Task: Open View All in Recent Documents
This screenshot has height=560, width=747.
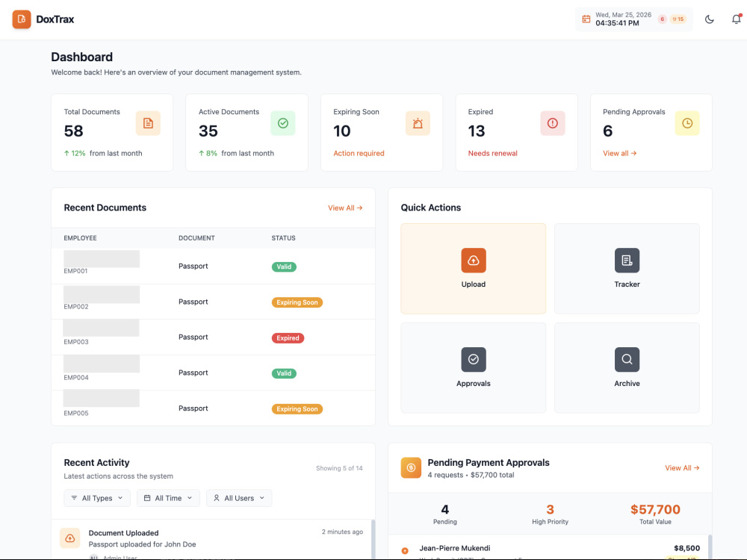Action: click(x=345, y=208)
